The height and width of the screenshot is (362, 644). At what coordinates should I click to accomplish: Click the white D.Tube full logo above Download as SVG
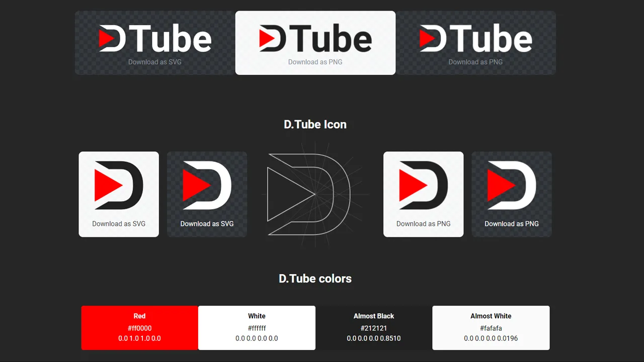pyautogui.click(x=155, y=38)
